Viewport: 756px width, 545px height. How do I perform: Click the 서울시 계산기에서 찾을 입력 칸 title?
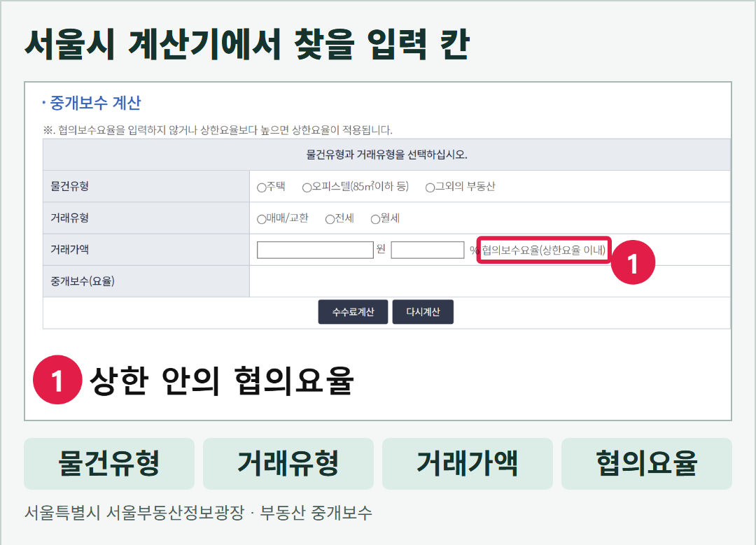pos(247,44)
